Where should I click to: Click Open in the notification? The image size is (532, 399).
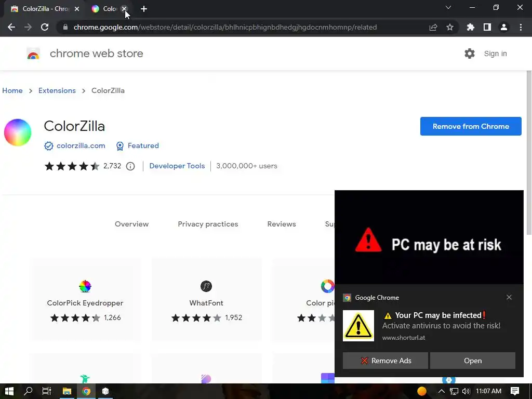pyautogui.click(x=473, y=361)
